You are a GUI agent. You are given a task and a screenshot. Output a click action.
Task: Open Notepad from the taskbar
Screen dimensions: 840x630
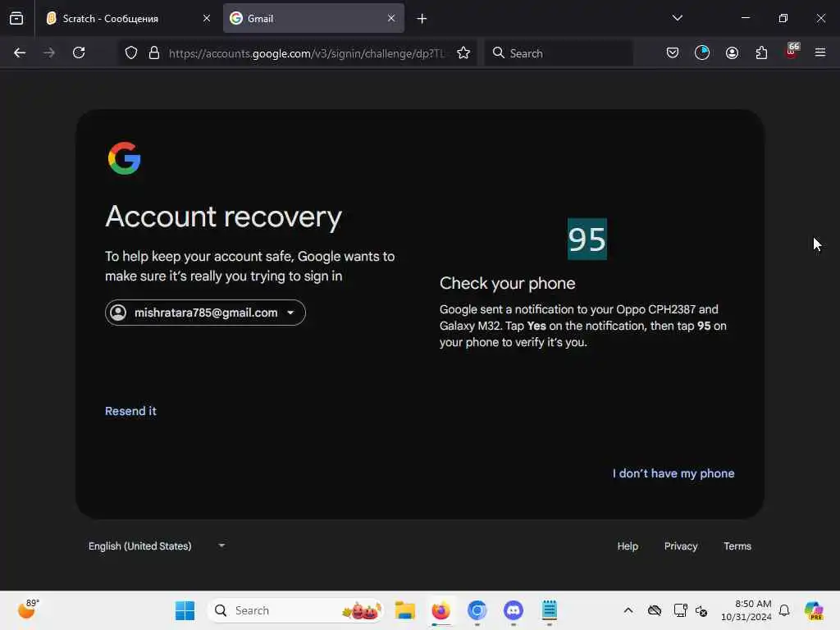click(549, 610)
